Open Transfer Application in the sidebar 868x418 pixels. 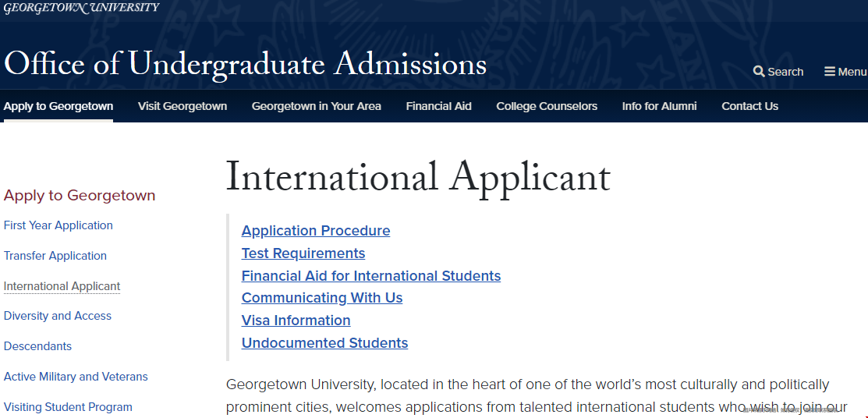55,256
